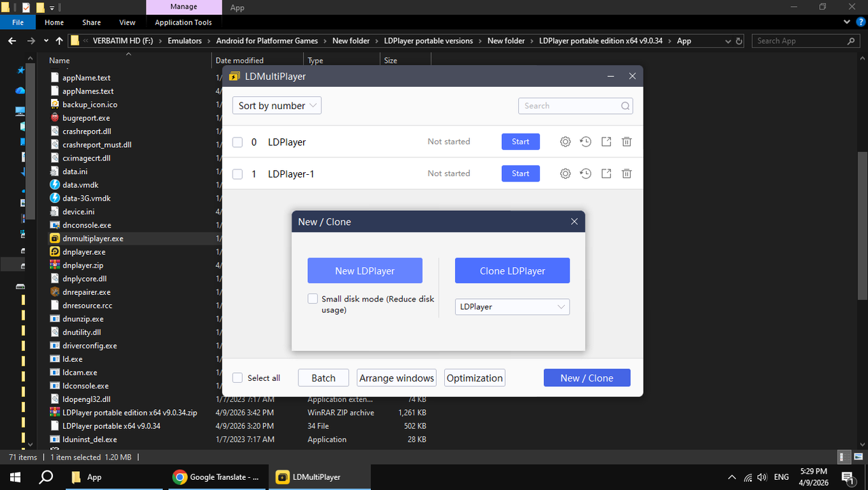Click backup_icon.ico file icon
The image size is (868, 490).
pos(56,104)
